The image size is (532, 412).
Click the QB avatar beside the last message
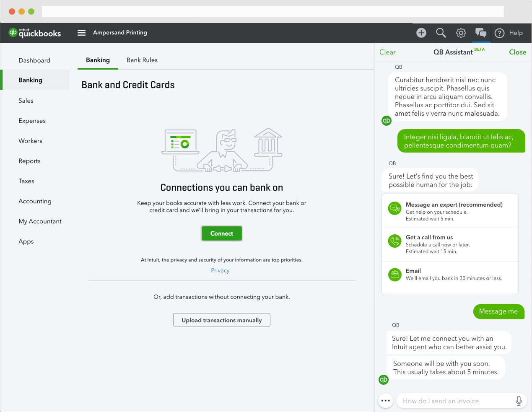coord(384,380)
